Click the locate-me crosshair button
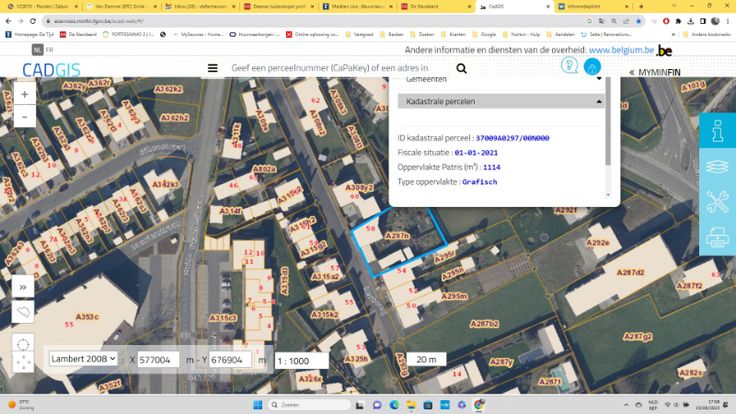The image size is (736, 414). point(23,345)
